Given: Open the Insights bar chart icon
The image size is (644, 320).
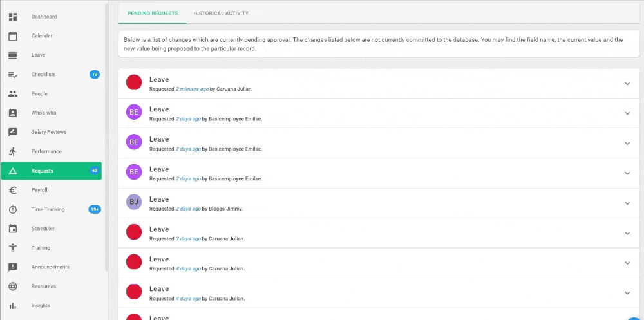Looking at the screenshot, I should point(13,306).
